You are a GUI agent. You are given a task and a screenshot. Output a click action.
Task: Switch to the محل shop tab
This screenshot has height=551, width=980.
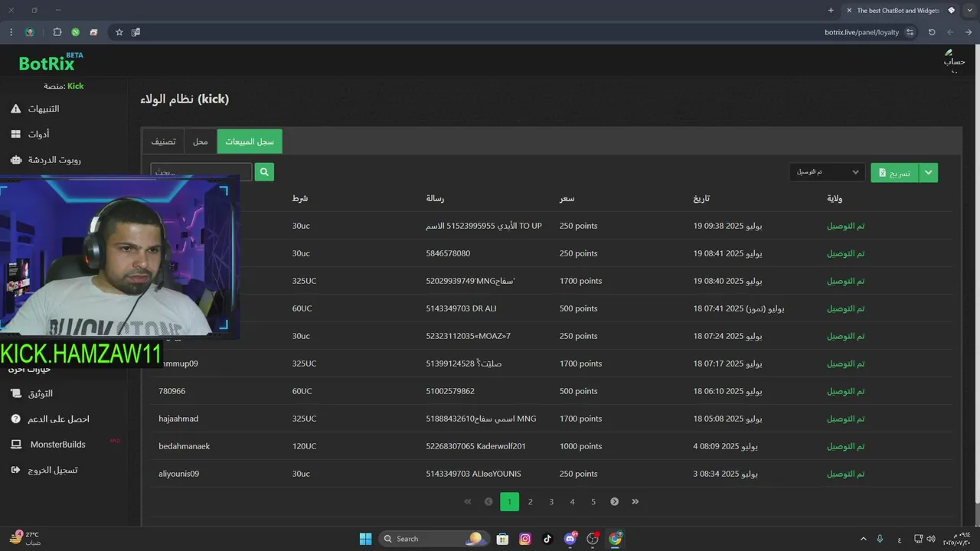tap(200, 142)
